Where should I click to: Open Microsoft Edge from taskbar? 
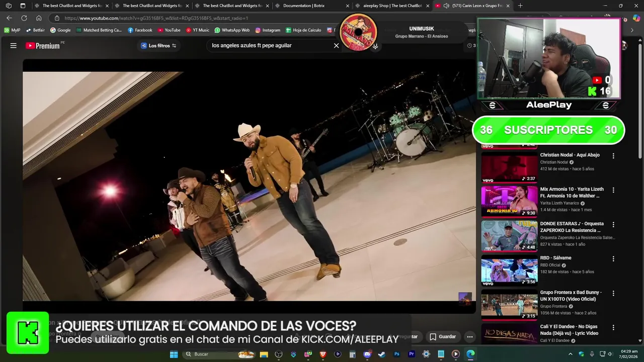click(470, 354)
